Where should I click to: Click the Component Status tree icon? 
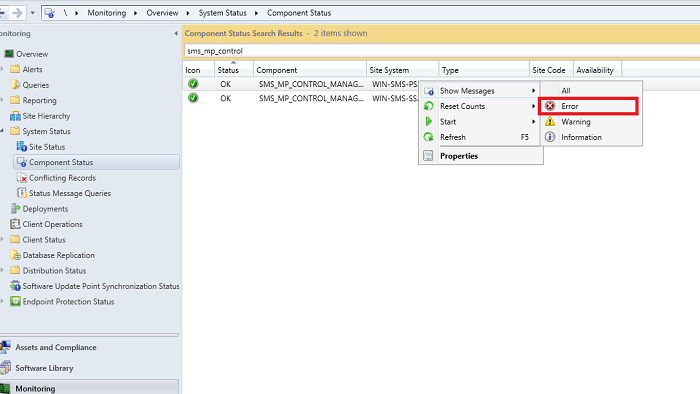21,162
